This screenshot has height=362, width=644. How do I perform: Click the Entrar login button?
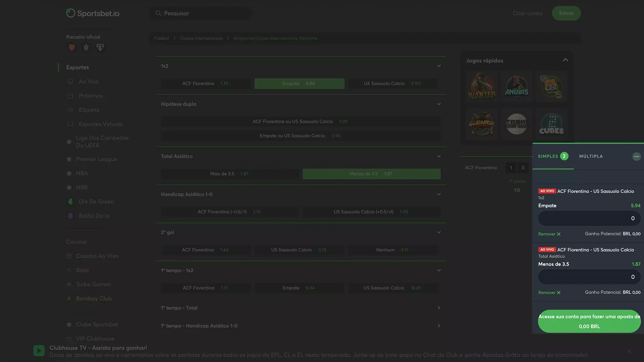[x=566, y=13]
